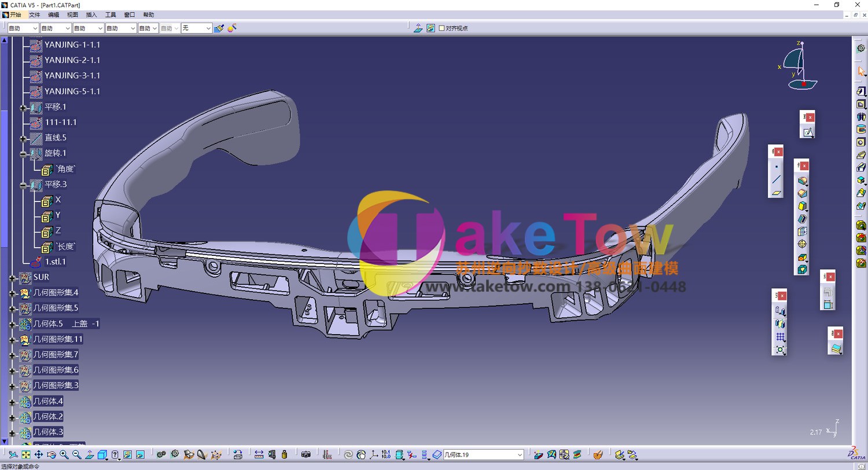Screen dimensions: 868x470
Task: Open the 开始 menu
Action: coord(14,14)
